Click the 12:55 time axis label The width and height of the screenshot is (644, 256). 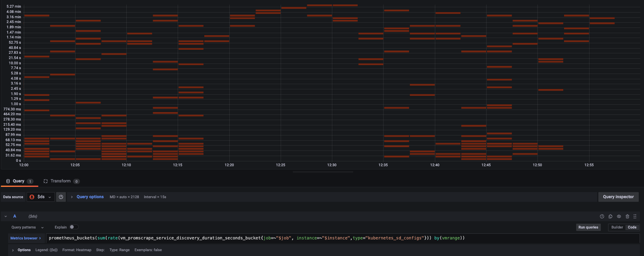589,165
